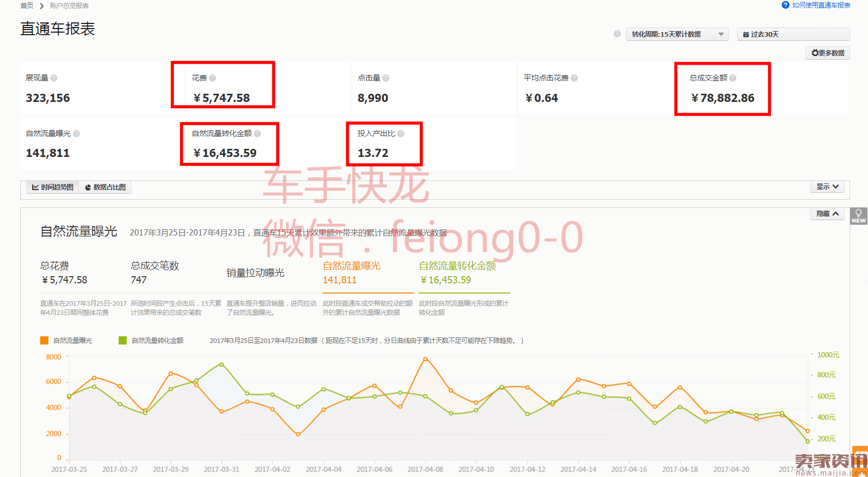Select the 销量拉动曝光 metric tab
The height and width of the screenshot is (477, 868).
tap(255, 273)
